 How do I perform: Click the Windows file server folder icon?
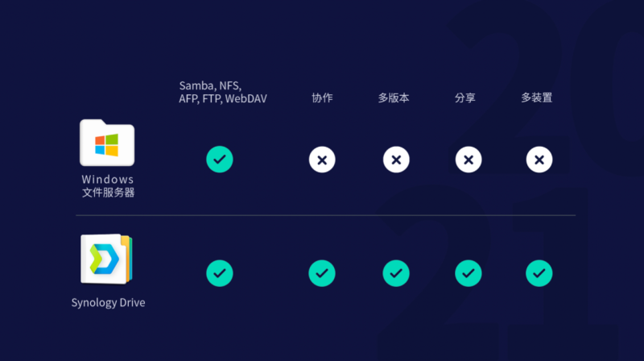[107, 143]
